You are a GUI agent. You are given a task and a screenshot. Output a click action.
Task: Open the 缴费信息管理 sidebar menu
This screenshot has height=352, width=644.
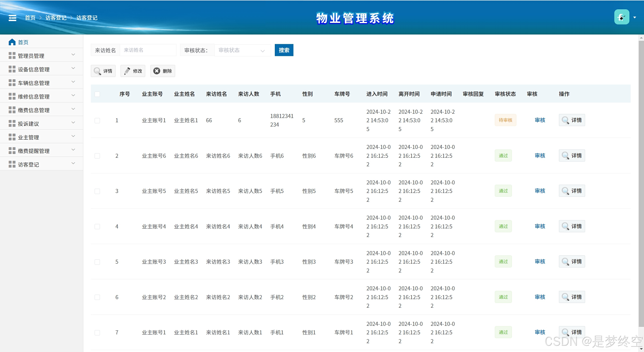pos(34,110)
